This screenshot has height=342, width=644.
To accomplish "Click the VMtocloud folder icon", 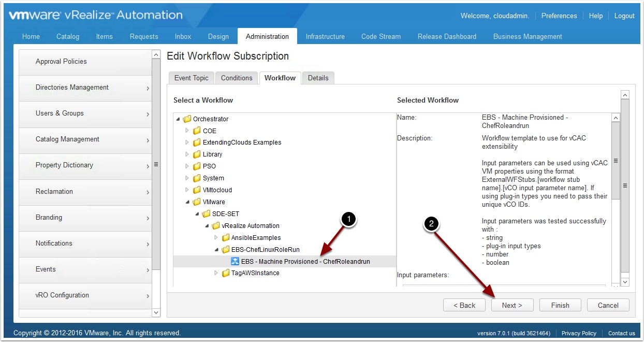I will pyautogui.click(x=197, y=190).
